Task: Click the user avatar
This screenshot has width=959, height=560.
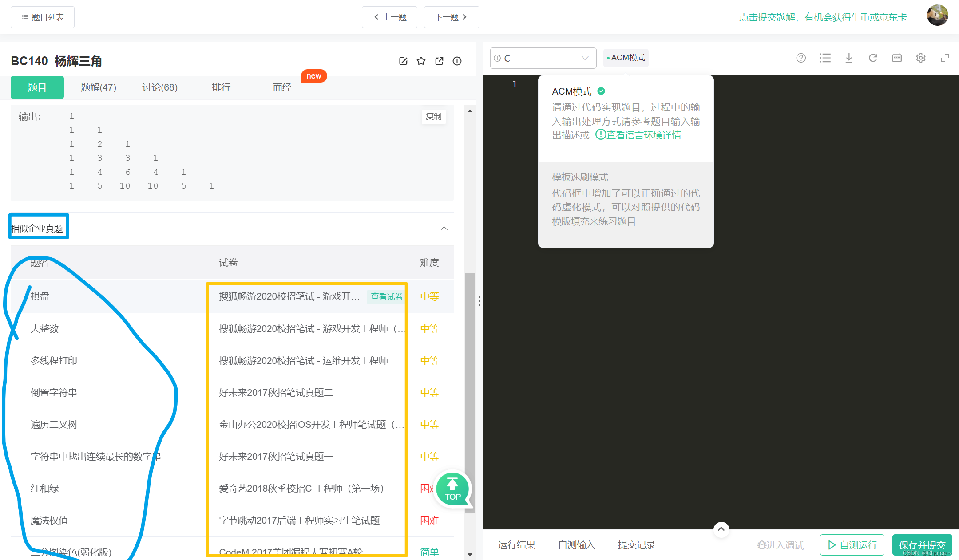Action: point(937,16)
